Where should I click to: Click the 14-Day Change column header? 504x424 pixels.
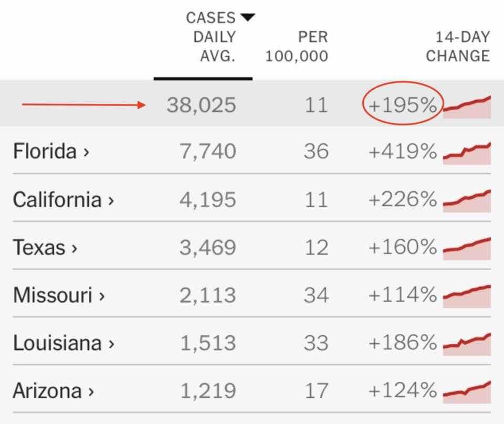(458, 46)
